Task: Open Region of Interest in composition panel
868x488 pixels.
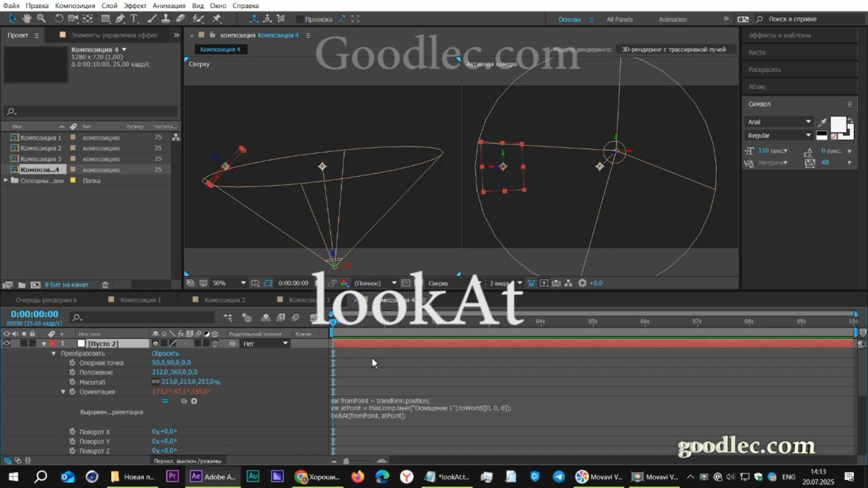Action: pos(255,282)
